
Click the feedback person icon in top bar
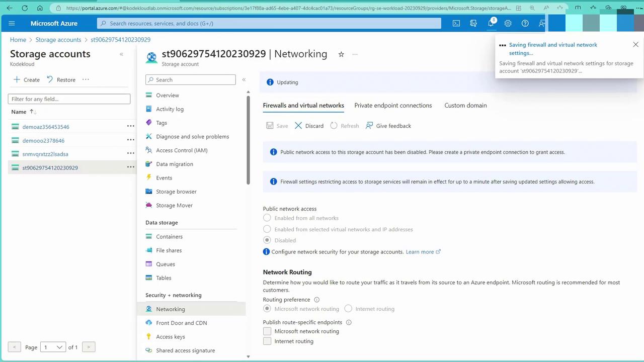click(x=542, y=23)
